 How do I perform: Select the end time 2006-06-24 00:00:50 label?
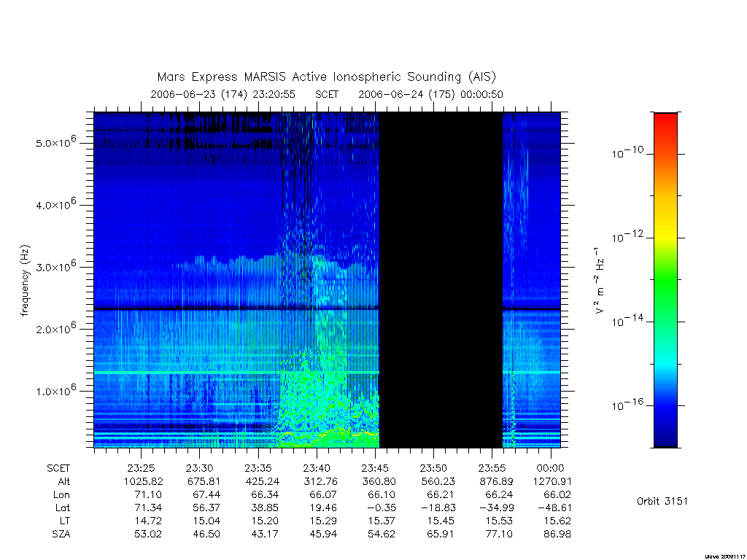click(430, 94)
